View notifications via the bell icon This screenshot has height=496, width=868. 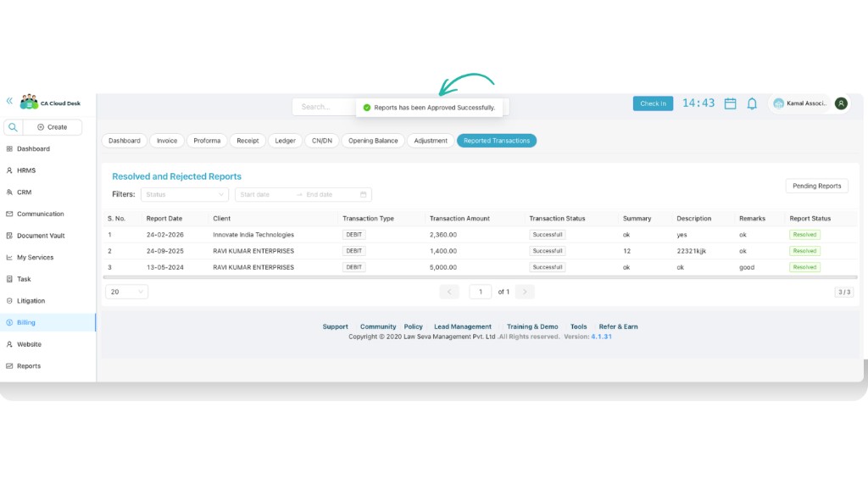[752, 103]
